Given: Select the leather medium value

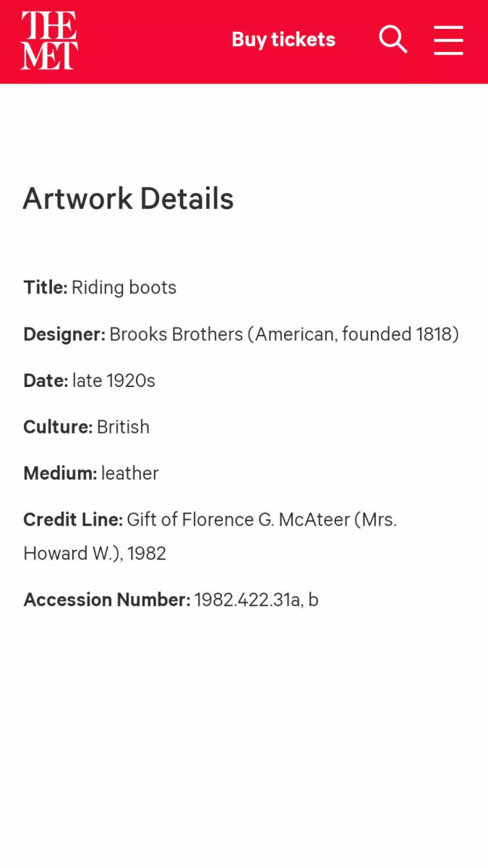Looking at the screenshot, I should click(x=130, y=473).
